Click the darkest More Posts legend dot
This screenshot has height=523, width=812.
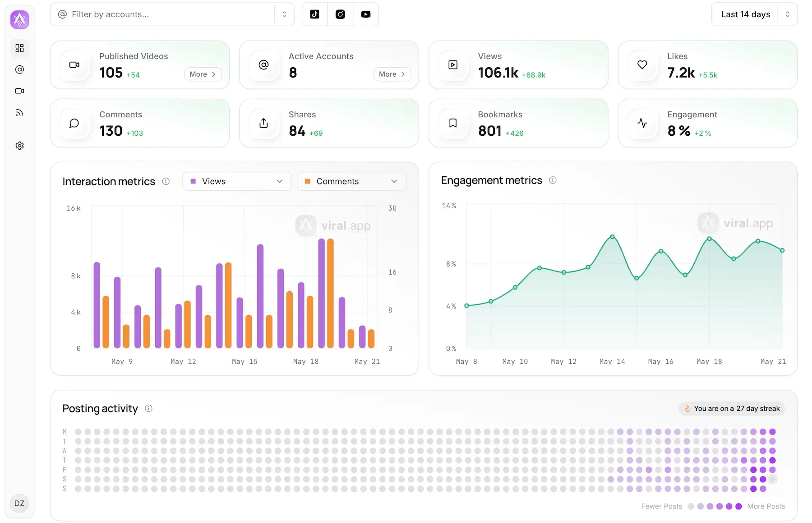click(738, 506)
